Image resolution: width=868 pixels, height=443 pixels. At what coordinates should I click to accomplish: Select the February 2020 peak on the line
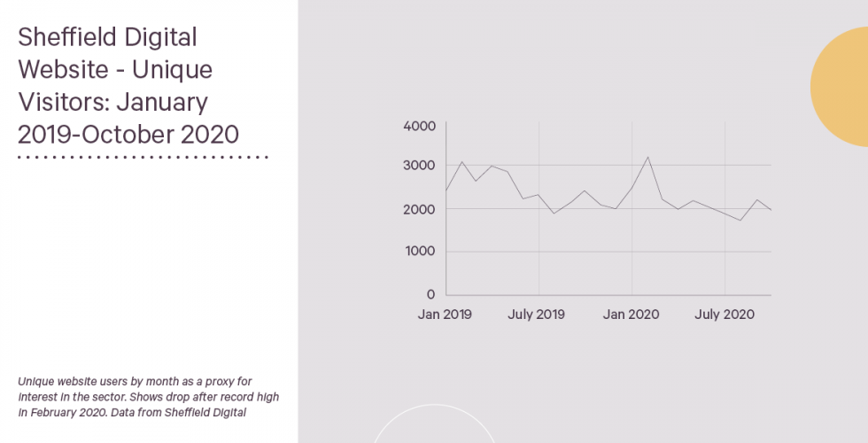tap(647, 157)
